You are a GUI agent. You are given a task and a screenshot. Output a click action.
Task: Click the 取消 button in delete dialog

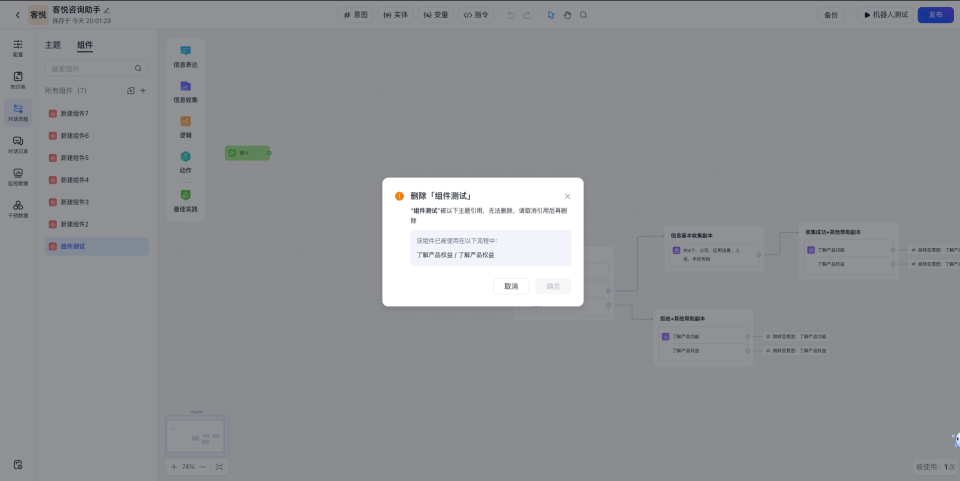point(511,286)
